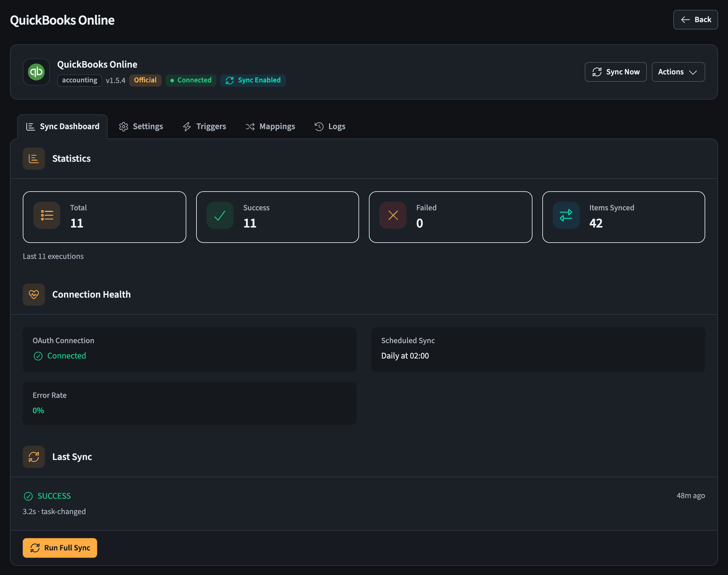Go back using the Back button
The width and height of the screenshot is (728, 575).
pos(696,20)
